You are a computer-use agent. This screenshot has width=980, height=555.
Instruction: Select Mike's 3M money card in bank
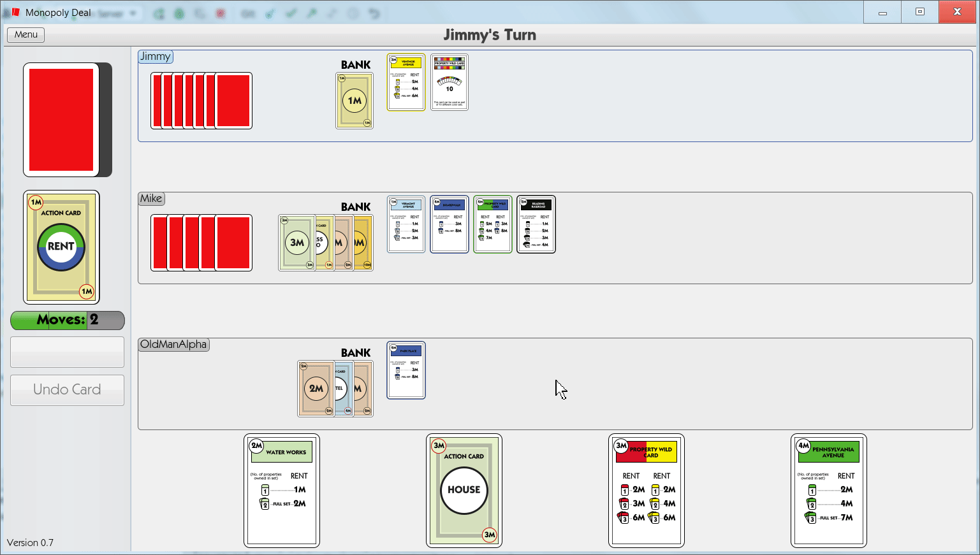coord(296,243)
